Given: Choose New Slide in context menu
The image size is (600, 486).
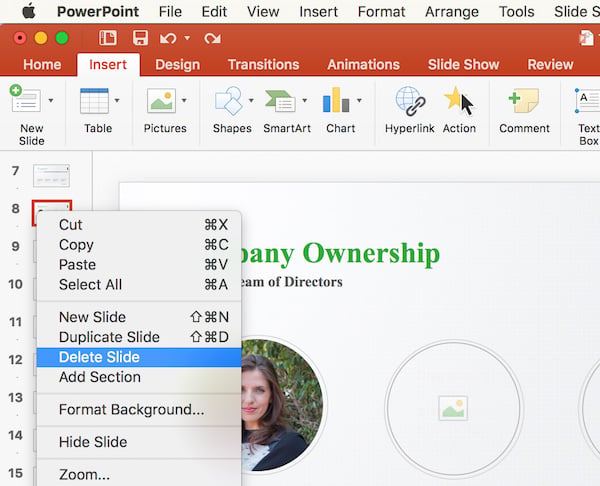Looking at the screenshot, I should (x=139, y=317).
